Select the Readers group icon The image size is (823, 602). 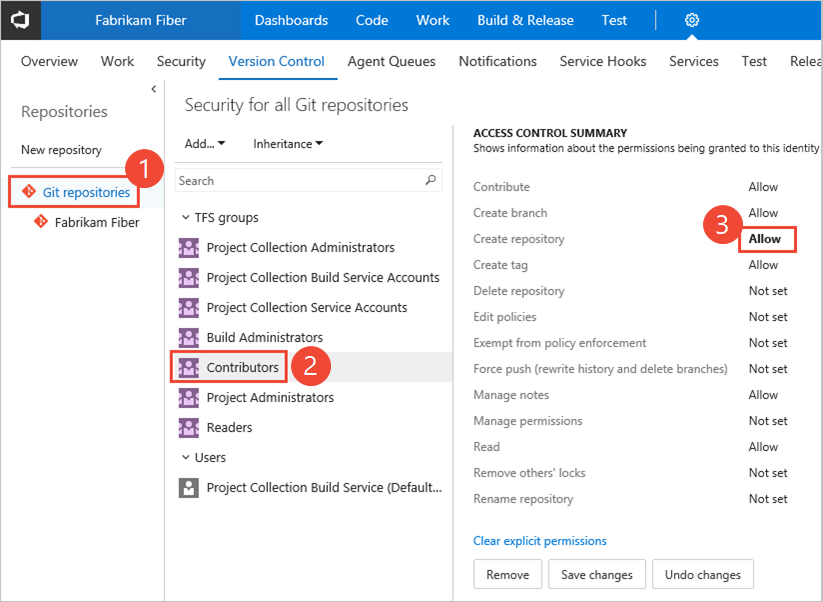coord(189,427)
